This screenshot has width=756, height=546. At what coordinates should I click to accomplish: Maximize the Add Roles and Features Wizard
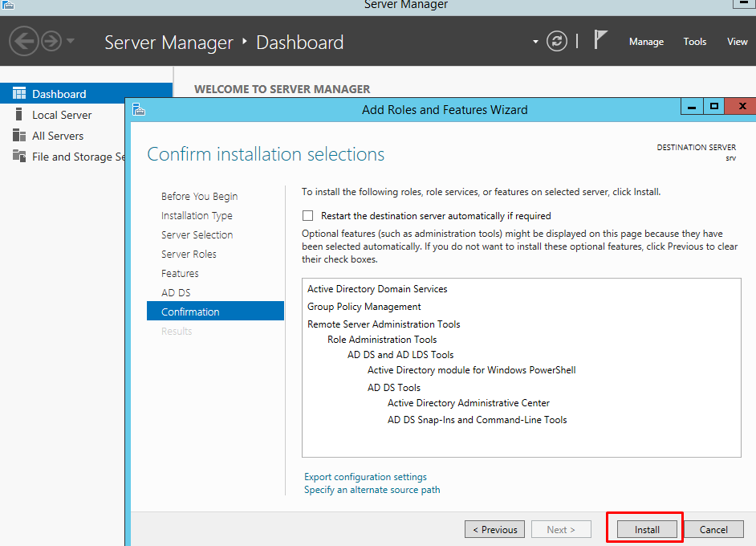coord(714,106)
